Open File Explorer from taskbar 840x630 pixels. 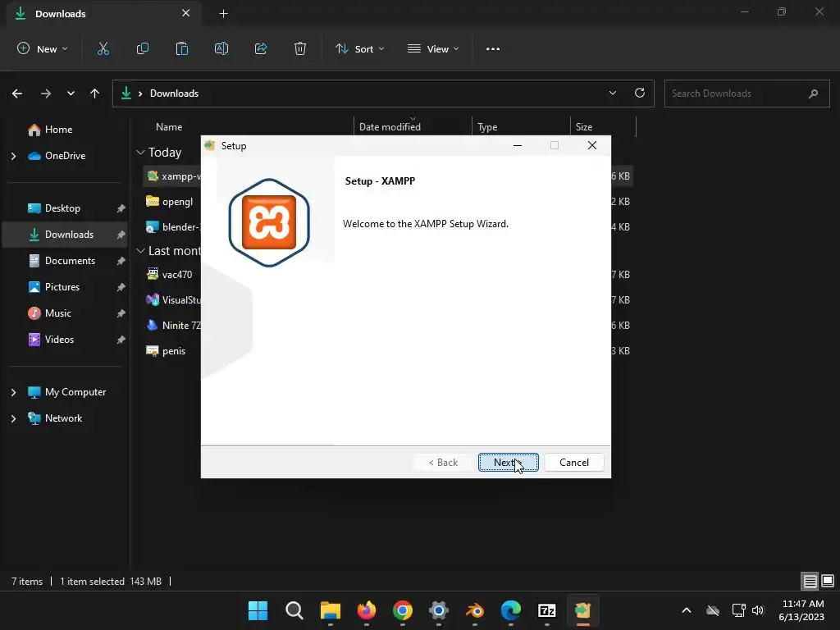pyautogui.click(x=331, y=610)
